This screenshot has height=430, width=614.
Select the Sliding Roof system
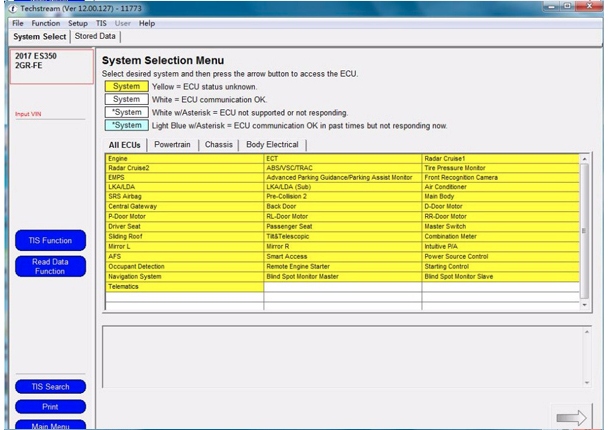pos(184,237)
